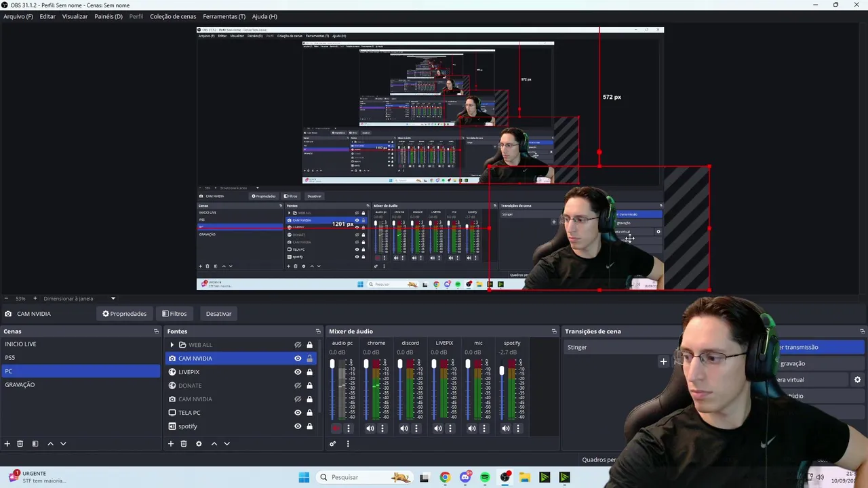This screenshot has height=488, width=868.
Task: Open the Ajuda menu
Action: (x=264, y=16)
